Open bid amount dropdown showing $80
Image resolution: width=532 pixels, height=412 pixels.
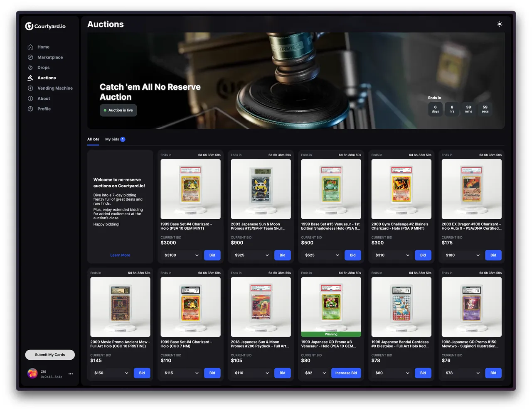pos(392,373)
